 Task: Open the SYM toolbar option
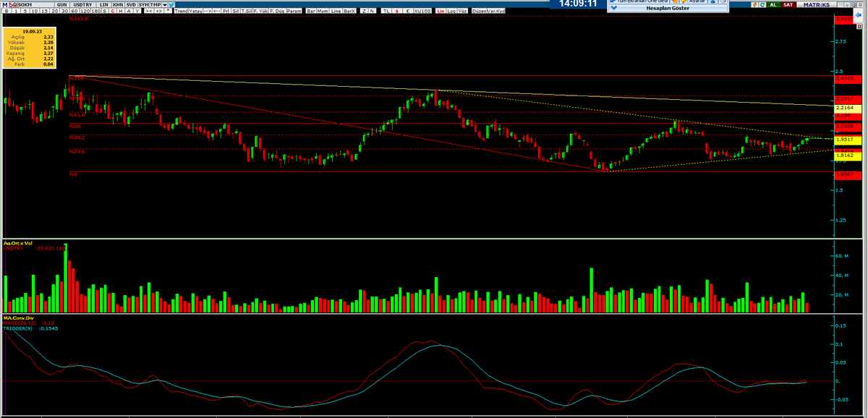point(143,4)
